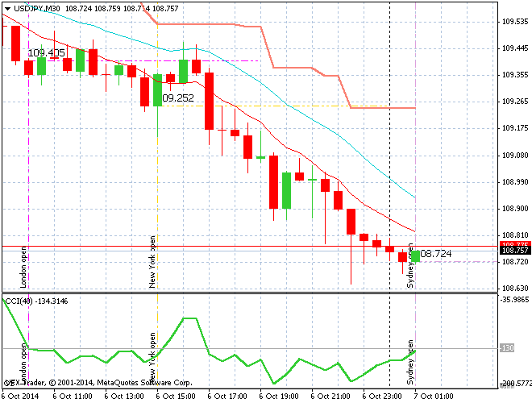Click the red 108.775 price tag
Image resolution: width=532 pixels, height=403 pixels.
click(514, 244)
